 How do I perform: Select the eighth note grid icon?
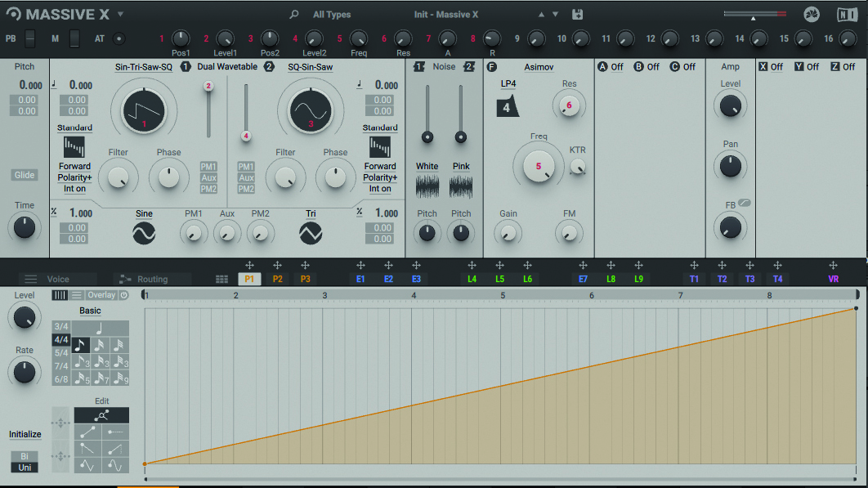coord(81,346)
